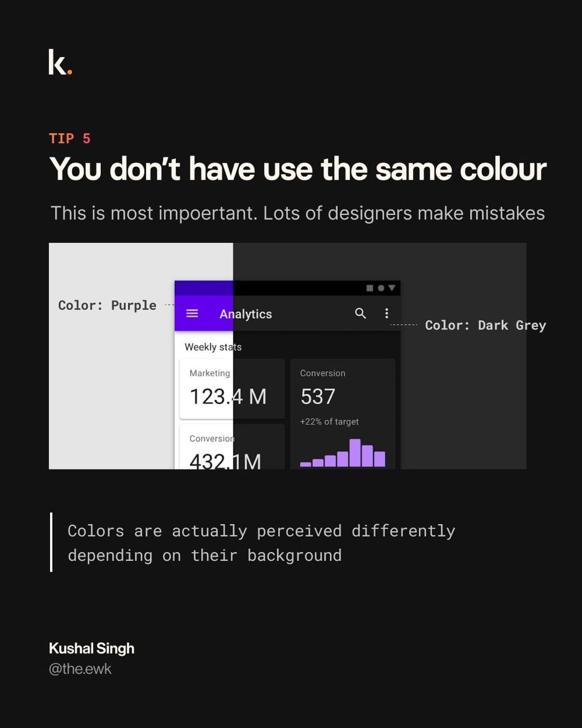Open the three-dot overflow menu

tap(386, 313)
